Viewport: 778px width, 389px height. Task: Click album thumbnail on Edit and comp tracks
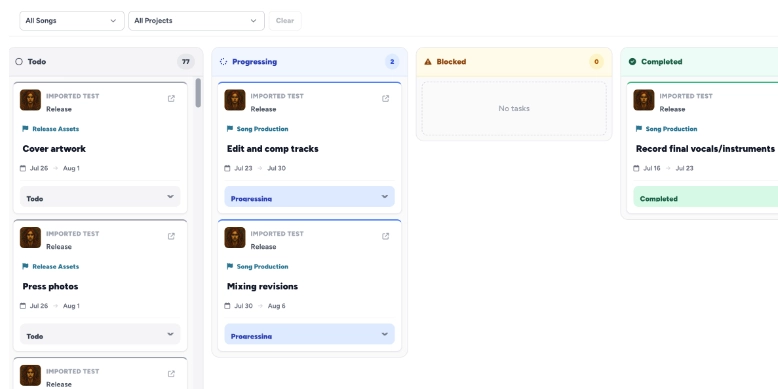[x=235, y=100]
